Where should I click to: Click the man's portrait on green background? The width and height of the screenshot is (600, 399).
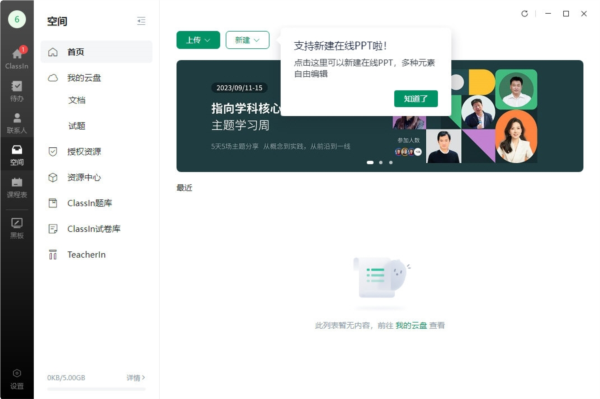(516, 89)
